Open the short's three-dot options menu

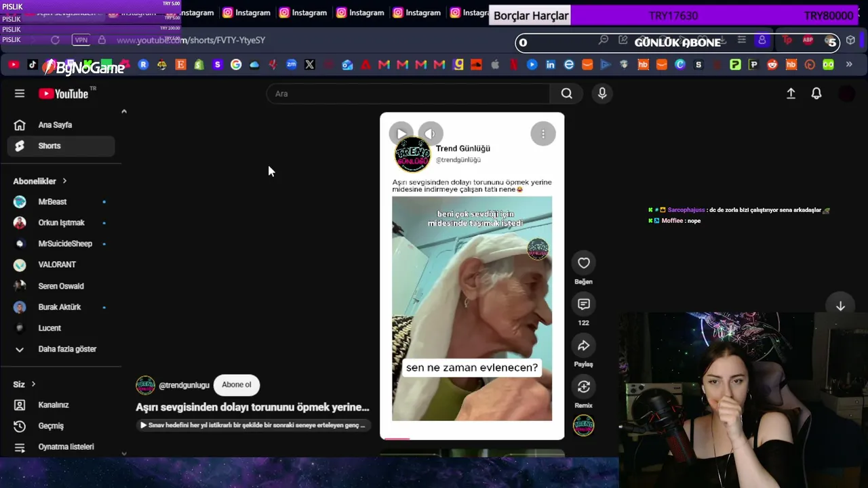[x=543, y=134]
